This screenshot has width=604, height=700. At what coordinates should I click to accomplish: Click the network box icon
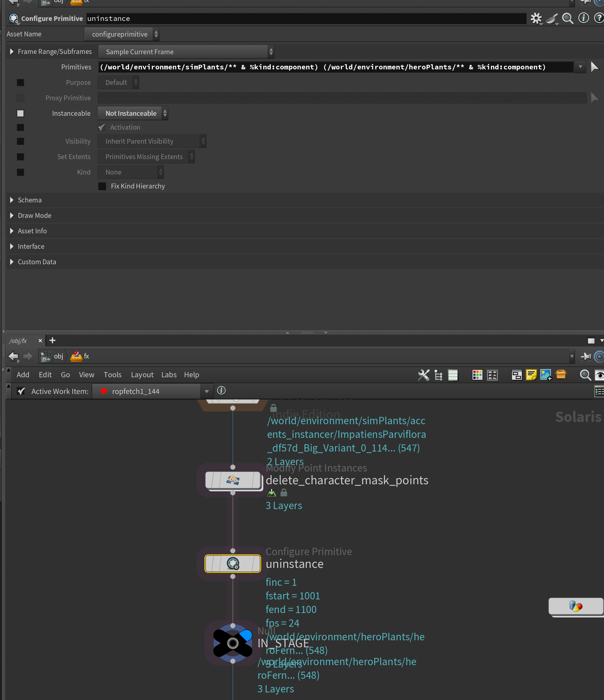[516, 375]
